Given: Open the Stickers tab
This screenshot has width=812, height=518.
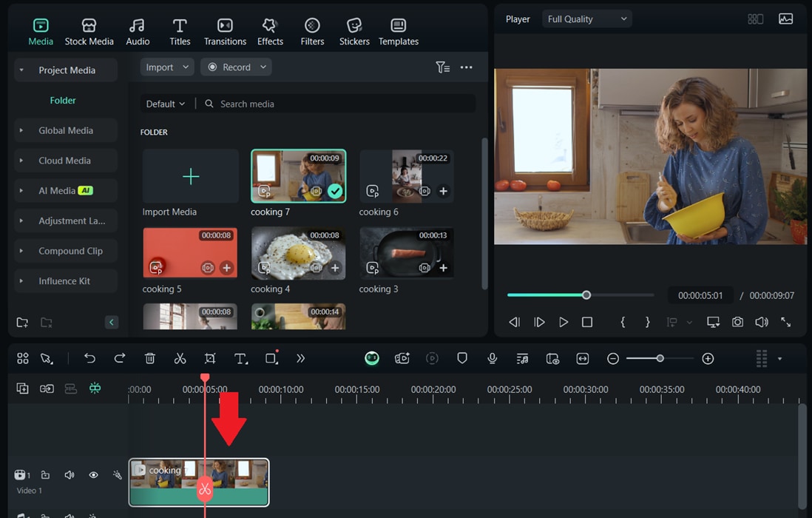Looking at the screenshot, I should tap(354, 32).
